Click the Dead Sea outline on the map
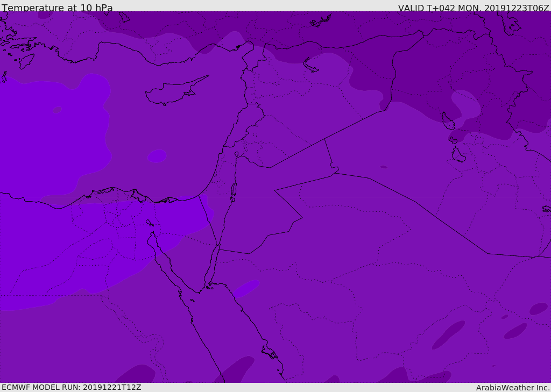Viewport: 551px width, 392px height. pos(234,192)
